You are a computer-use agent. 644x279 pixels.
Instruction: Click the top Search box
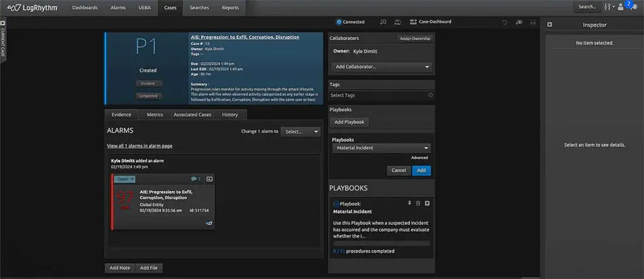[x=587, y=7]
